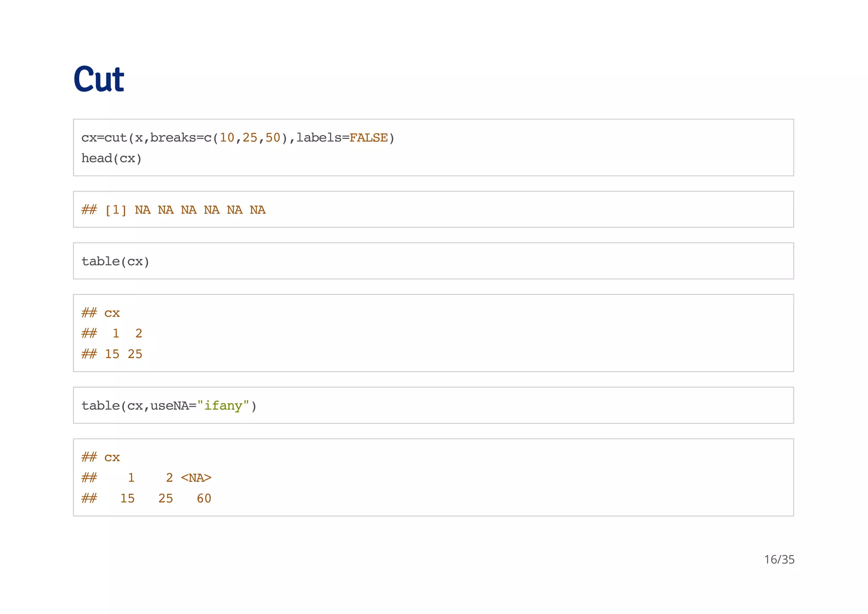Click the first ## cx output header
This screenshot has width=868, height=614.
click(100, 313)
